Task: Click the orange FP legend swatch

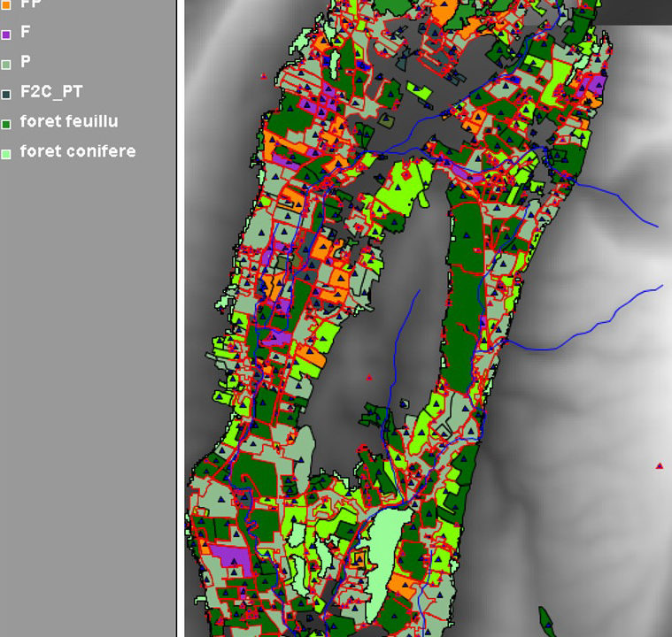Action: [6, 4]
